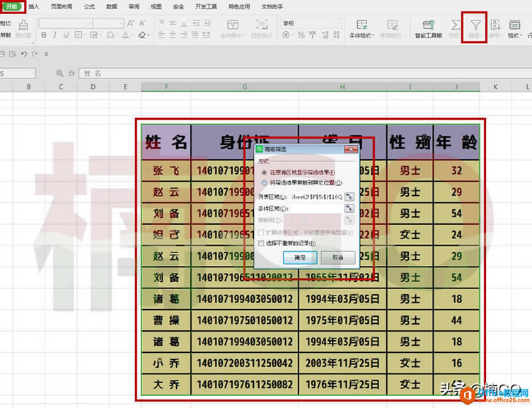Screen dimensions: 532x408
Task: Open the font name dropdown
Action: pos(90,23)
